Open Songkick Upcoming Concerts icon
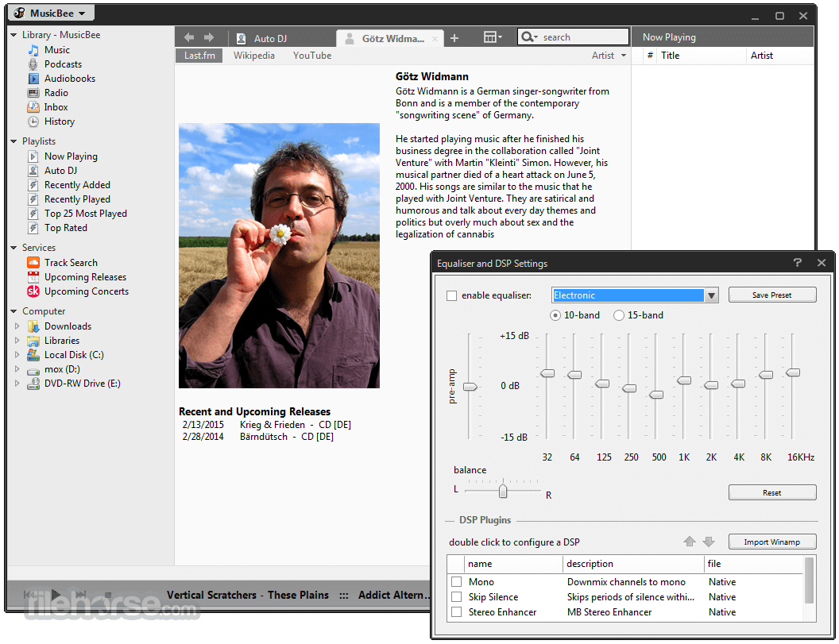839x644 pixels. pos(33,291)
